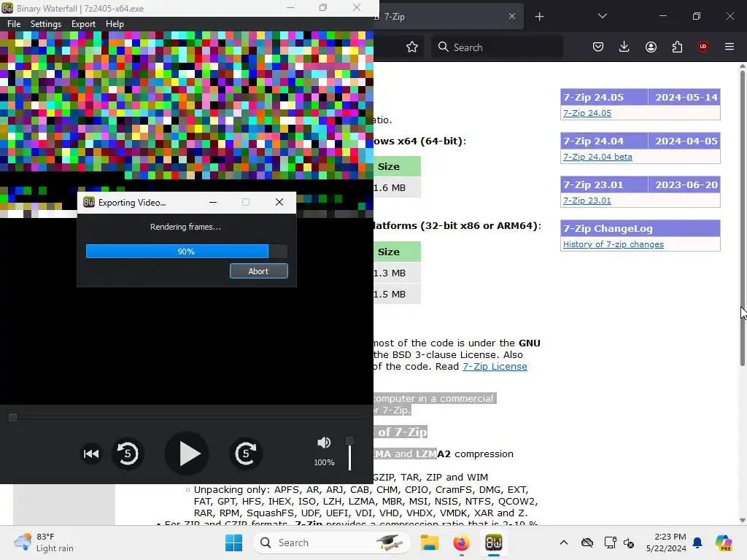Open the uBlock Origin extension icon
747x560 pixels.
coord(703,47)
